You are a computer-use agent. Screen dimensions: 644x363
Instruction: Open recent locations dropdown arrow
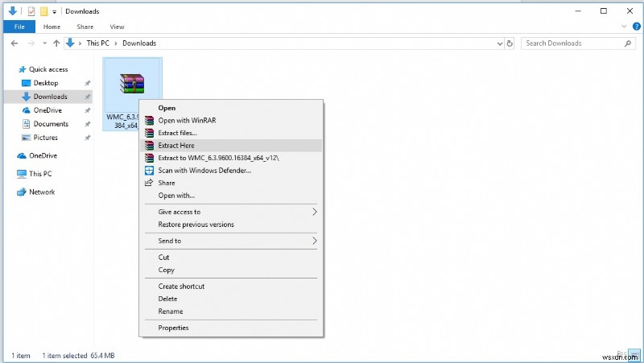tap(44, 43)
